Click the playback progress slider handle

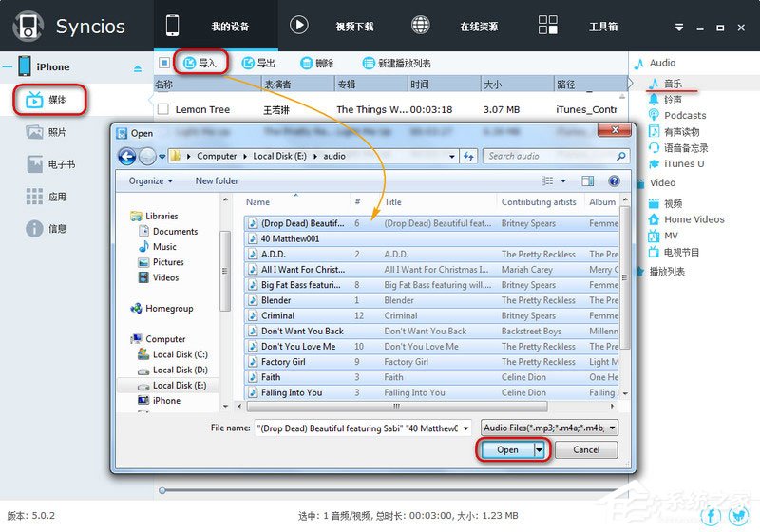pos(161,490)
